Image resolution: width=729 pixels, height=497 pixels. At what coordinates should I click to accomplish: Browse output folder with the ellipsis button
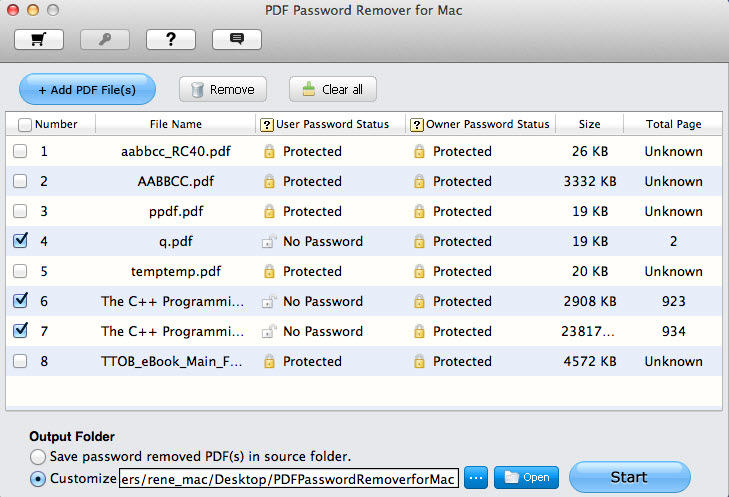tap(476, 477)
